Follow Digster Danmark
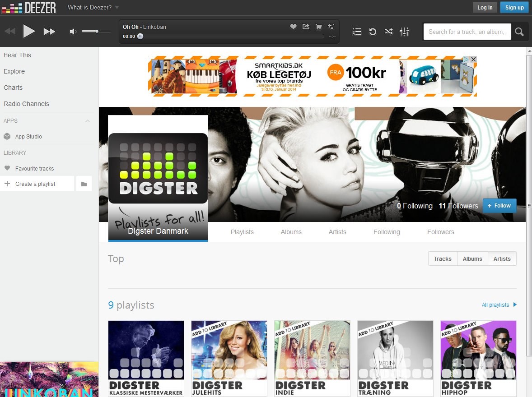This screenshot has height=397, width=532. point(499,206)
